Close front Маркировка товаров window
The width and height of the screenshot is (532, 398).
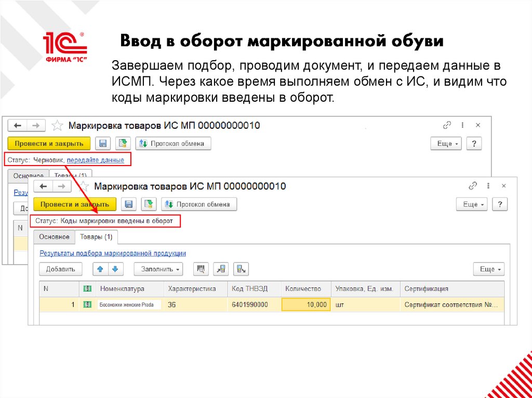[x=504, y=186]
